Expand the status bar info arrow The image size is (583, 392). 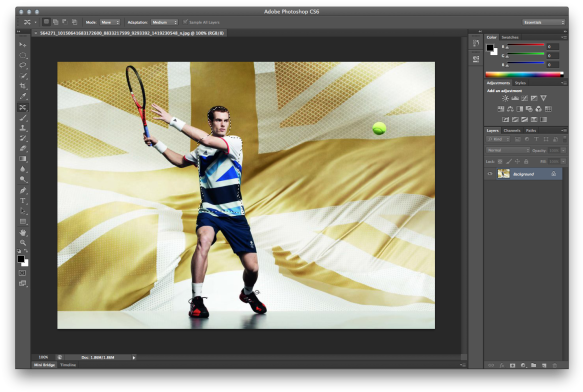tap(134, 357)
